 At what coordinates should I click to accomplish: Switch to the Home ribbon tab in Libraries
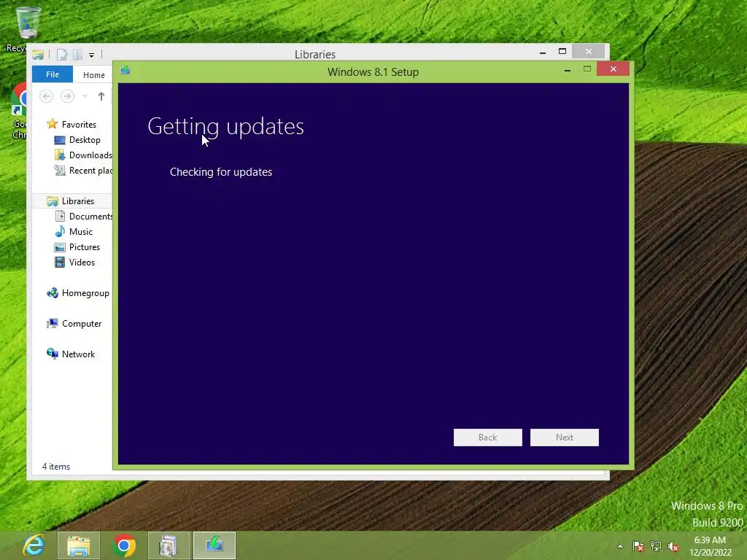[x=94, y=75]
